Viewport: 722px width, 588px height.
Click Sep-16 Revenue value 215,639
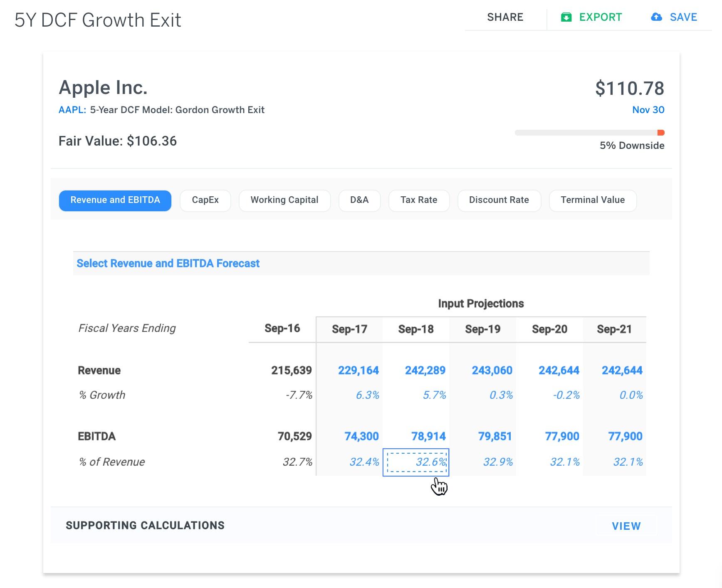(x=292, y=371)
